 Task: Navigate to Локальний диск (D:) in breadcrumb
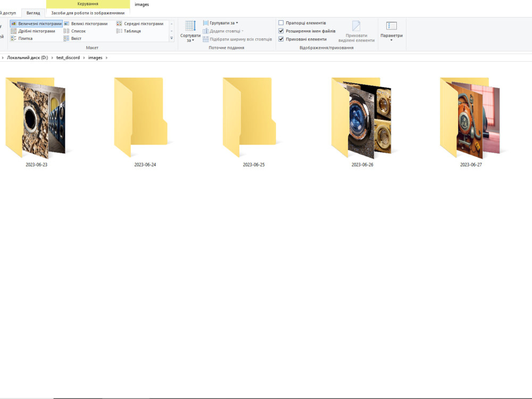(x=28, y=57)
